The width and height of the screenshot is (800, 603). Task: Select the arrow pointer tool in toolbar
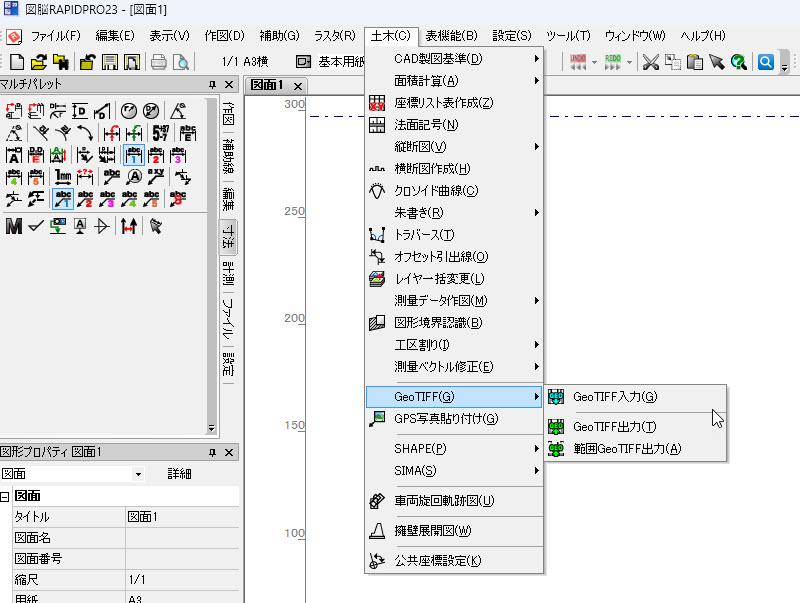click(716, 62)
